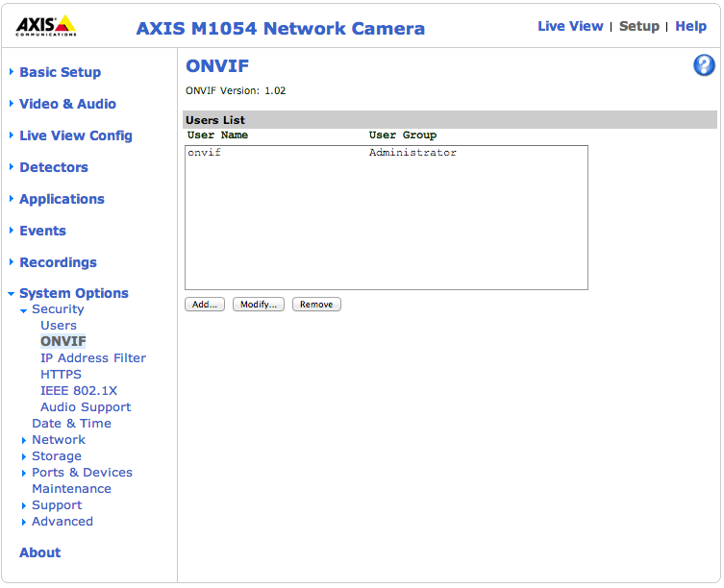Open the About page
This screenshot has height=588, width=724.
(40, 552)
